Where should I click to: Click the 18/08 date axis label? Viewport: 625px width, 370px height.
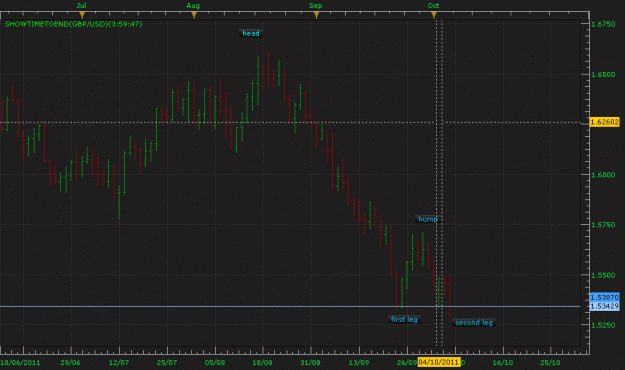point(262,362)
